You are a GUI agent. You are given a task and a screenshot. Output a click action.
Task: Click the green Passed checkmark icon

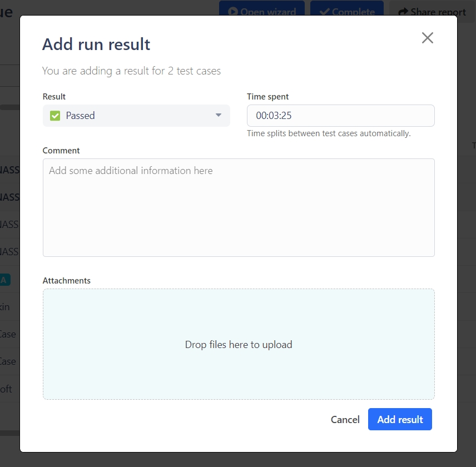tap(55, 116)
